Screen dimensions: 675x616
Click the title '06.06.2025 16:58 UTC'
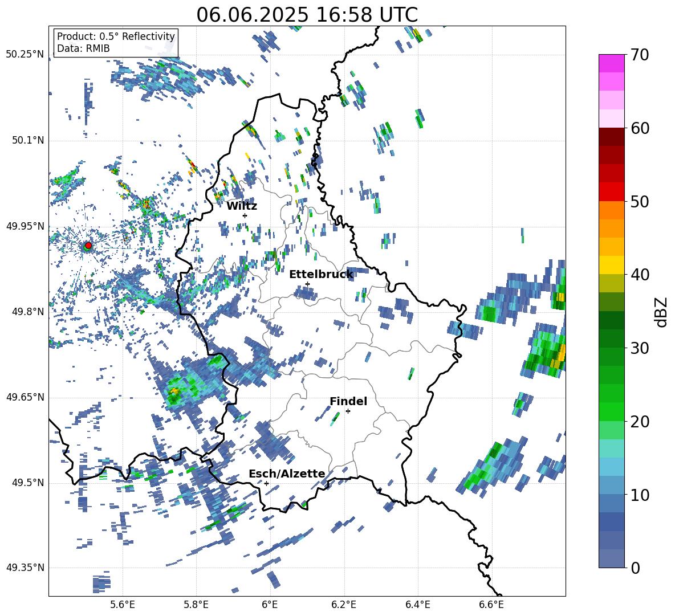point(307,15)
